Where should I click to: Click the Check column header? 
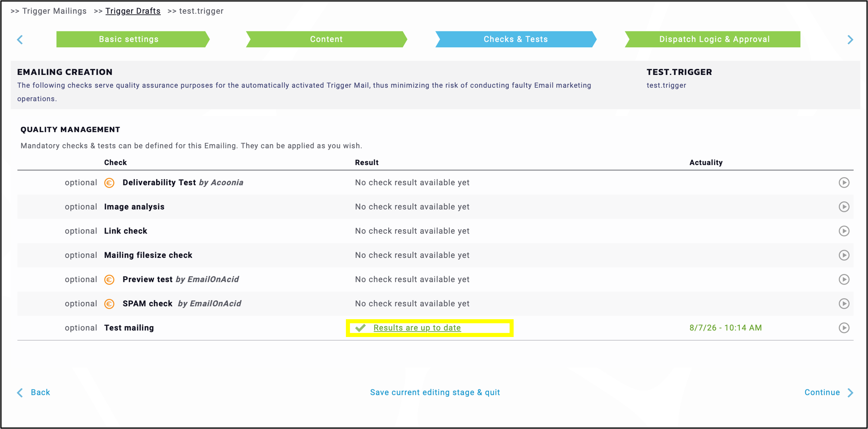pos(115,162)
